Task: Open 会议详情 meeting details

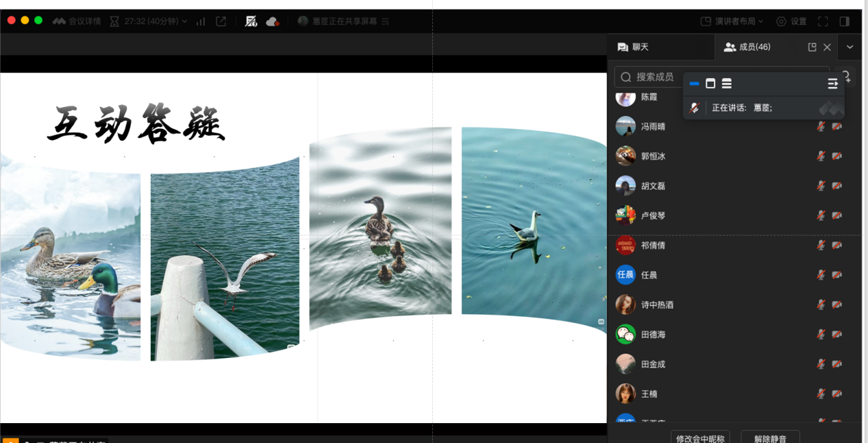Action: tap(77, 21)
